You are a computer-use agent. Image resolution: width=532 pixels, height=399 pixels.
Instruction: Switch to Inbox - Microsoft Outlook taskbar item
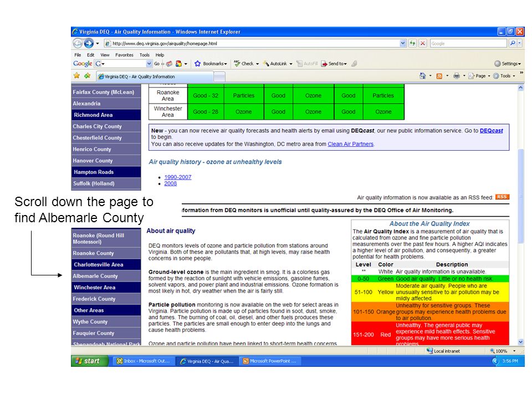(144, 361)
